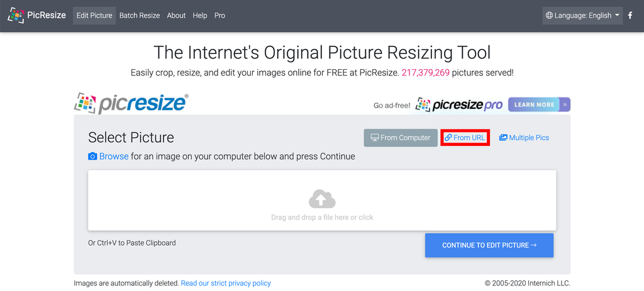Open the Facebook page icon

[x=631, y=15]
